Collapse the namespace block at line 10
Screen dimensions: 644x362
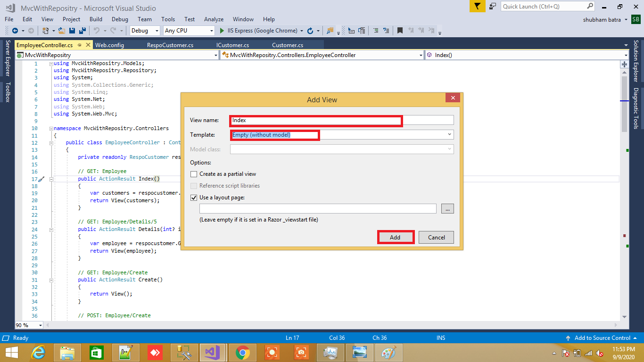[51, 128]
